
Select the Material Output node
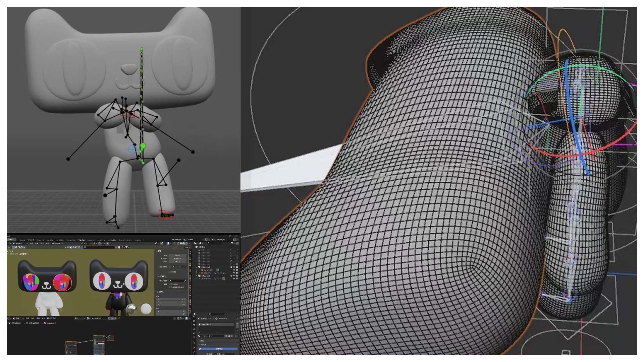(110, 338)
